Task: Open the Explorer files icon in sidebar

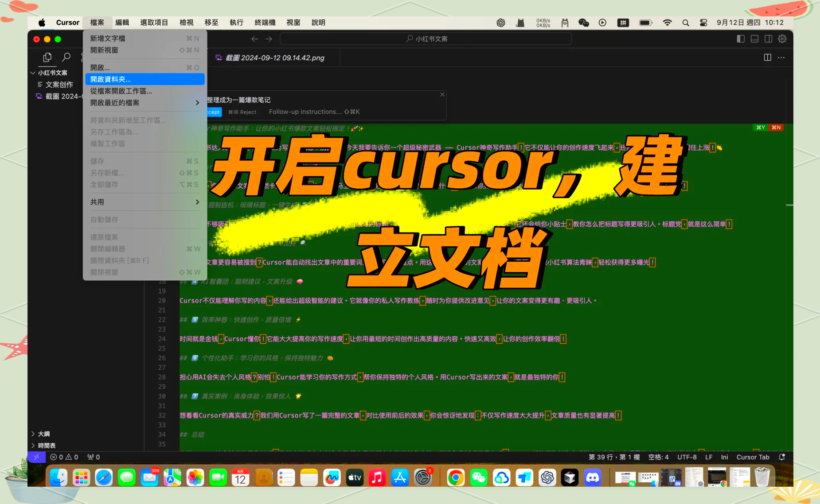Action: pyautogui.click(x=47, y=57)
